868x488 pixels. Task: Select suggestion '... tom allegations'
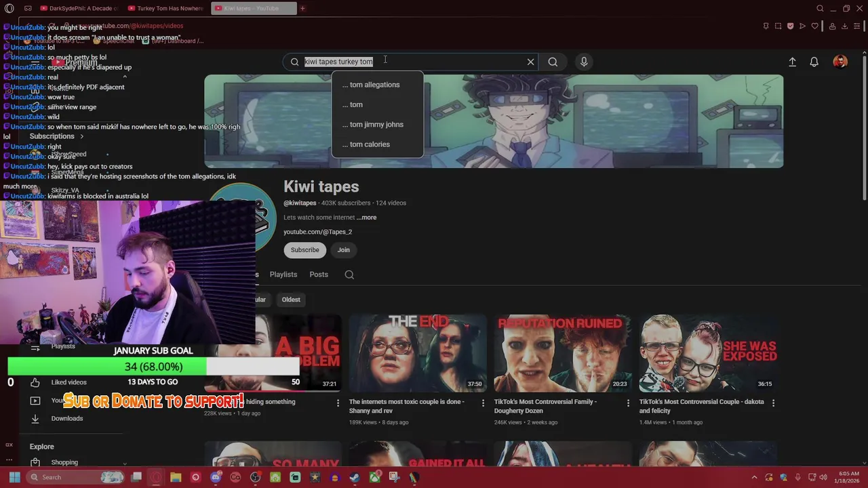377,85
